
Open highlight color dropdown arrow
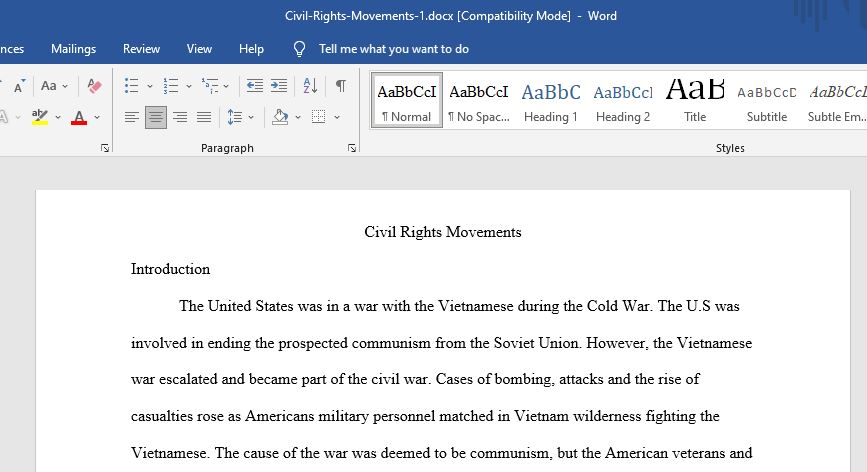(x=58, y=117)
